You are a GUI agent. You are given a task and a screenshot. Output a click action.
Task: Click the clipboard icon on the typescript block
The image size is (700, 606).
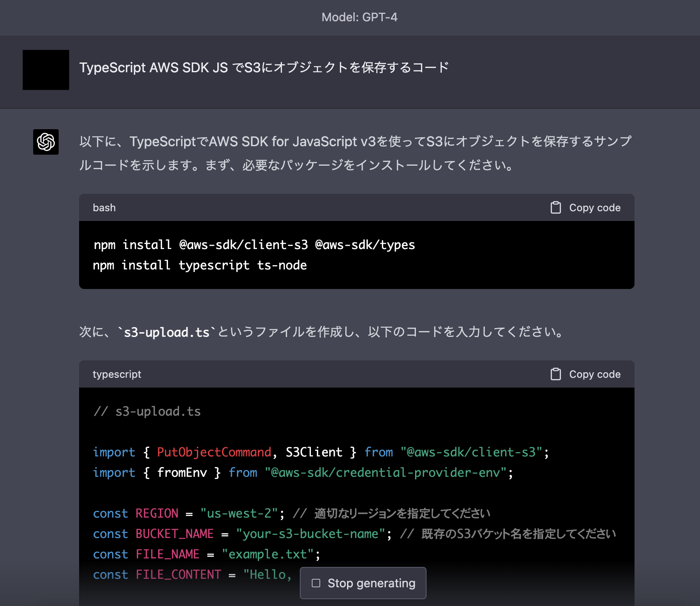point(555,374)
